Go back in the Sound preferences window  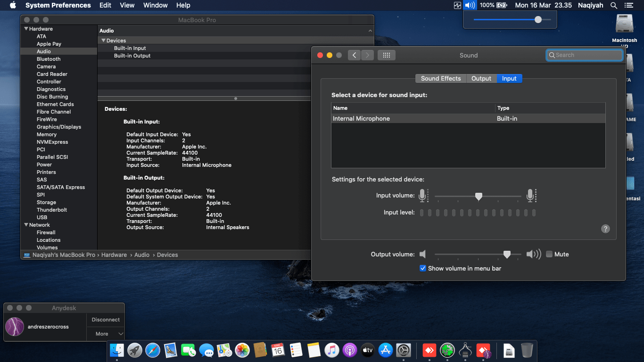point(355,55)
